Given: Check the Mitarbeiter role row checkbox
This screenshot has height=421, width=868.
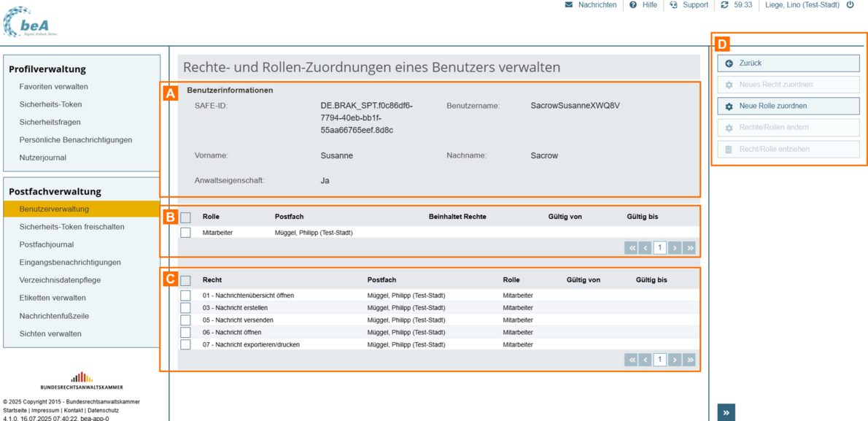Looking at the screenshot, I should click(185, 233).
